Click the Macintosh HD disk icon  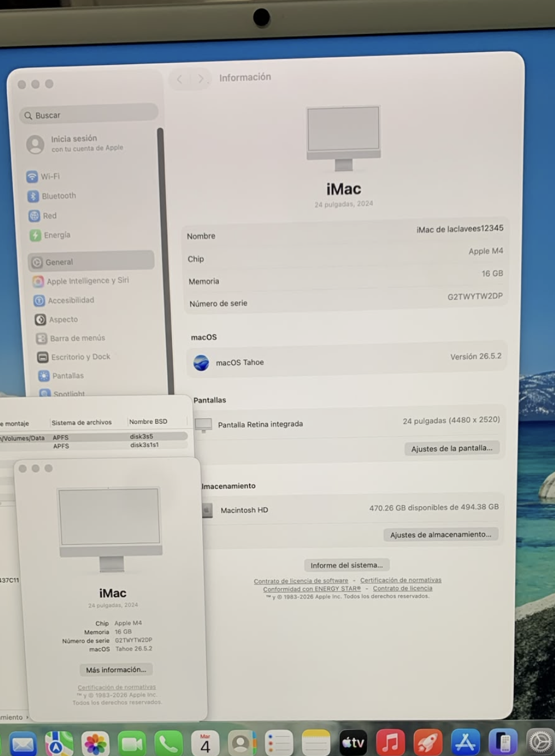click(207, 511)
